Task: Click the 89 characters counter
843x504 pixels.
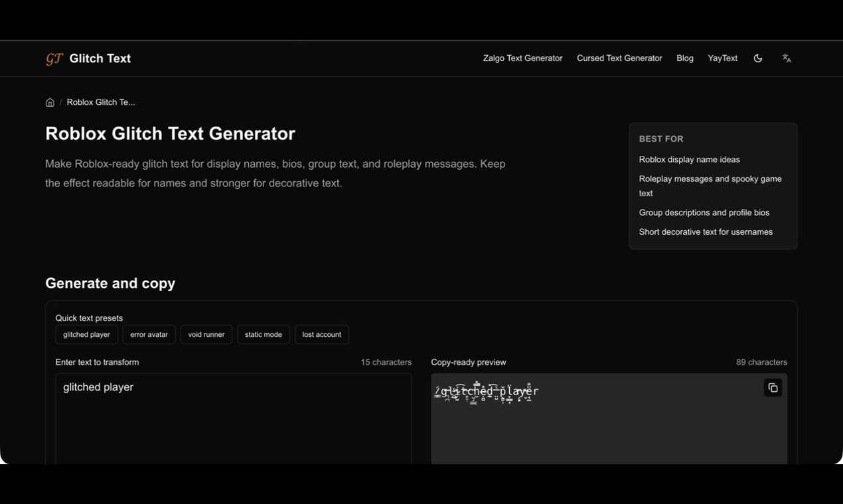Action: pos(761,362)
